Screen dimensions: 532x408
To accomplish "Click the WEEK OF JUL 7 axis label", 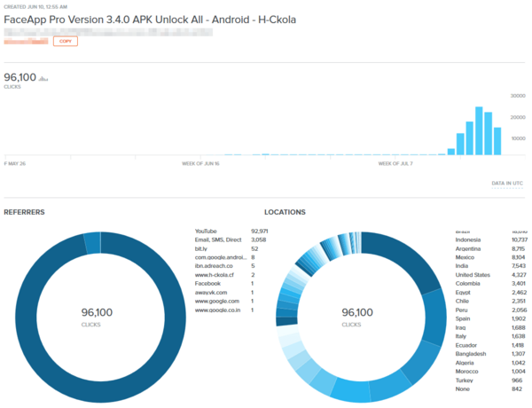I will [x=395, y=163].
